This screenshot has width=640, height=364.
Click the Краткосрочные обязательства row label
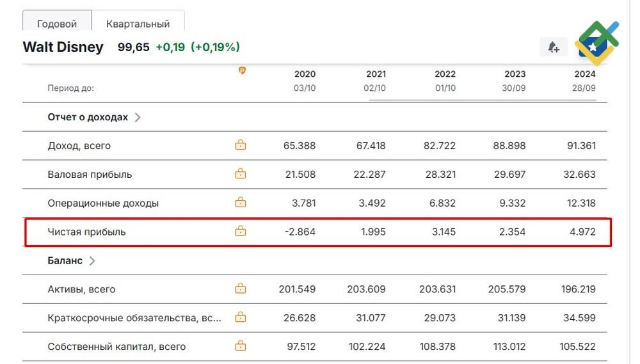134,318
